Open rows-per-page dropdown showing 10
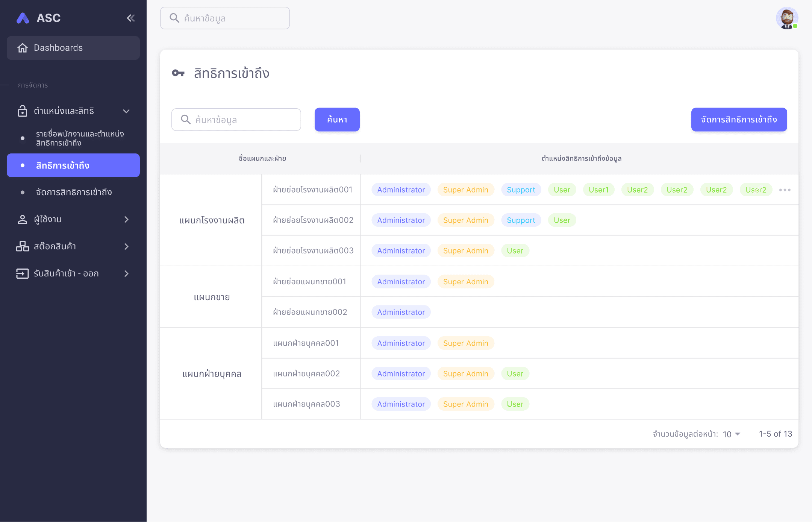The width and height of the screenshot is (812, 522). tap(731, 434)
